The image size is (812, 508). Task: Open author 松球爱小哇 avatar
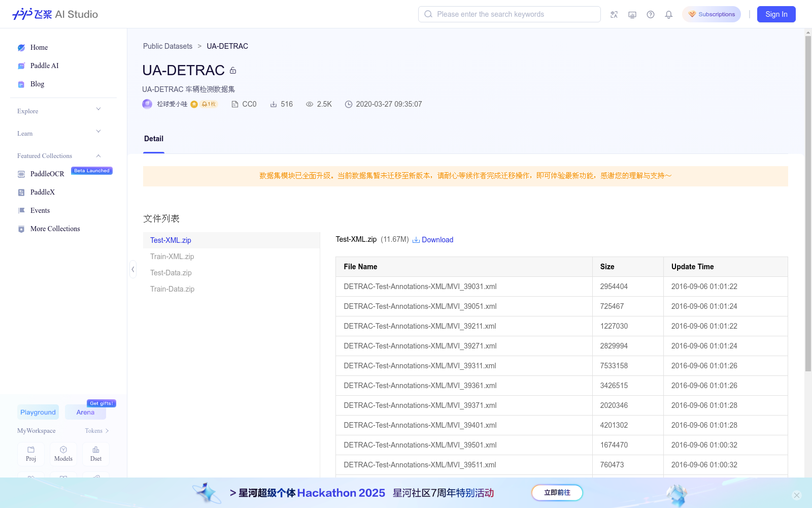coord(147,104)
